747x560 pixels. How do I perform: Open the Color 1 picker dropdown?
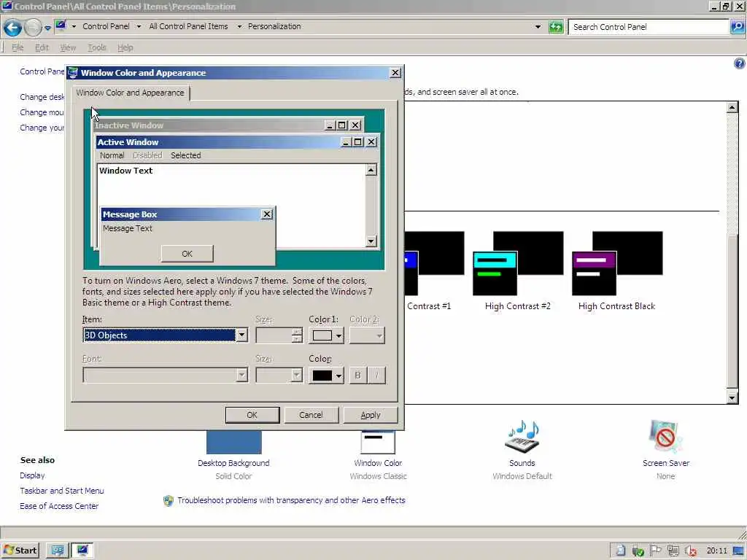(x=326, y=335)
